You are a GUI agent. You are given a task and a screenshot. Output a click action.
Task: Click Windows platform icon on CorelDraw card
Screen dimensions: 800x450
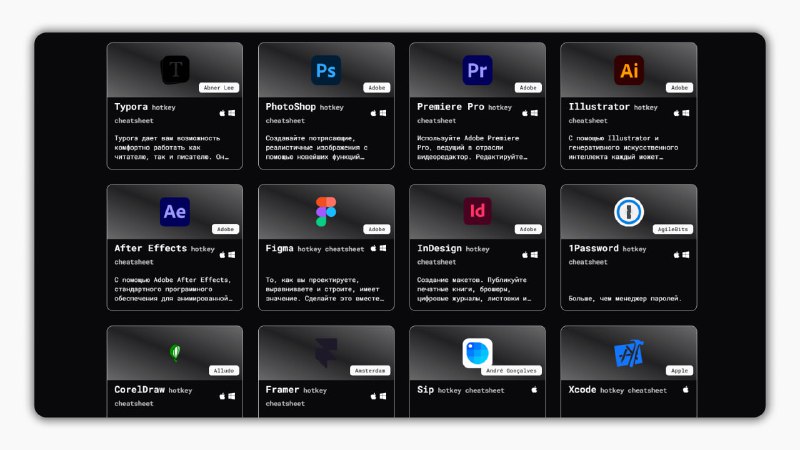coord(232,396)
